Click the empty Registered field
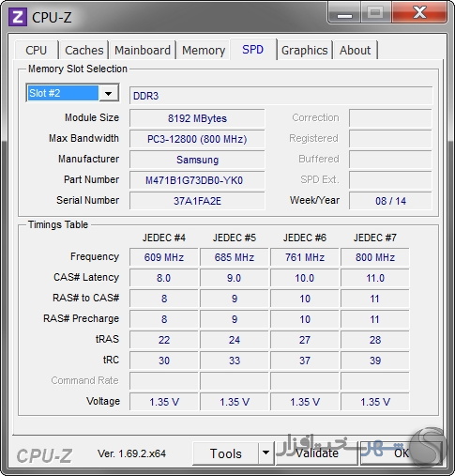 (390, 139)
